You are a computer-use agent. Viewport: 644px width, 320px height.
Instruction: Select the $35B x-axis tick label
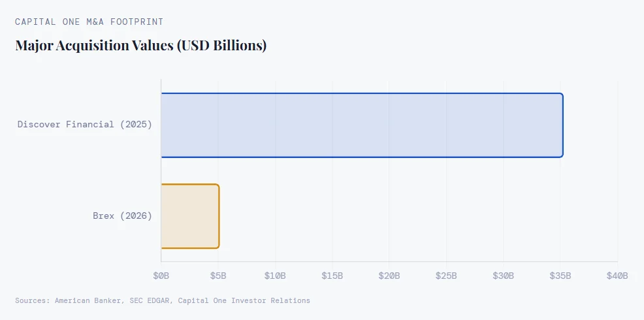[x=560, y=276]
